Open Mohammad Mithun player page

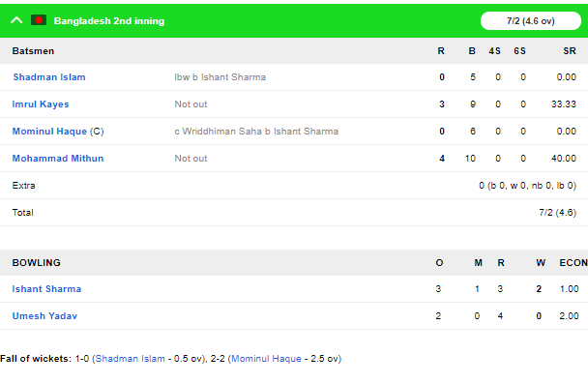coord(58,159)
